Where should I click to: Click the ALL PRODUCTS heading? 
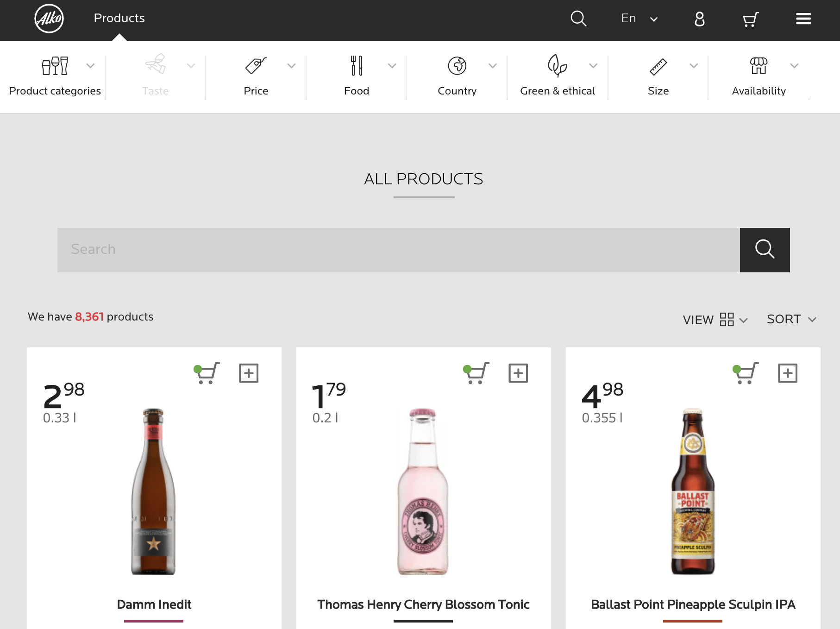pos(424,179)
